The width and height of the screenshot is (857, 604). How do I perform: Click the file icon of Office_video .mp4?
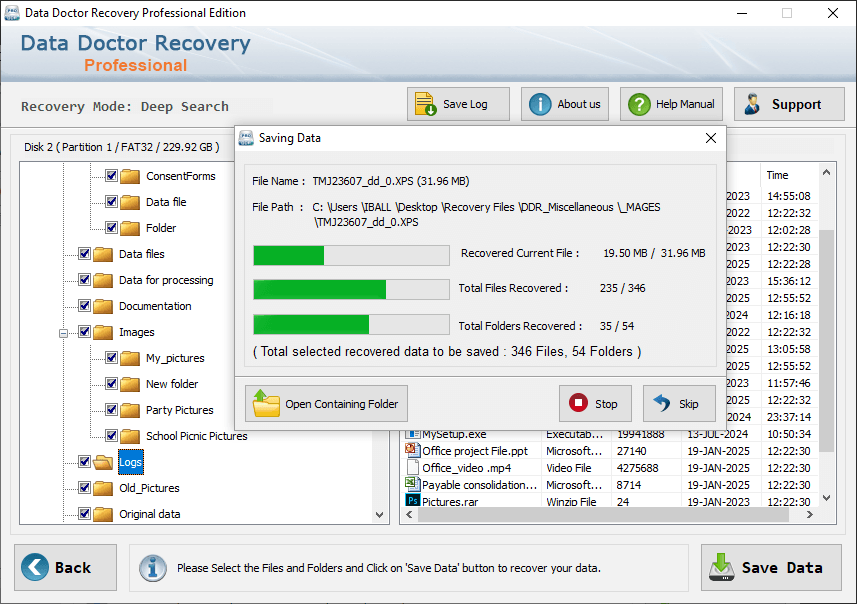(412, 467)
